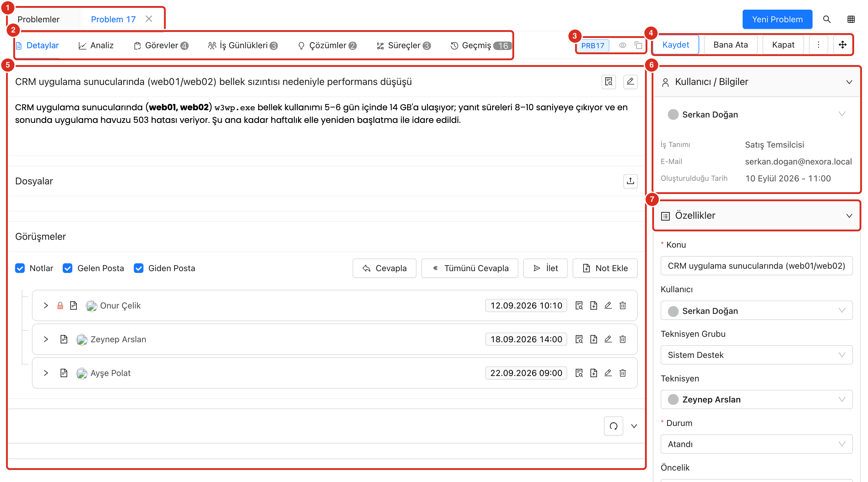Image resolution: width=868 pixels, height=482 pixels.
Task: Click the Bana Ata button
Action: point(730,45)
